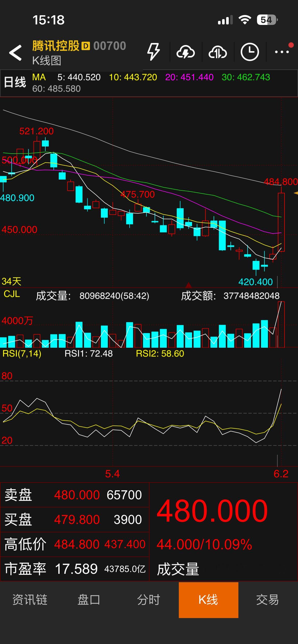Tap the large 480.000 price
Screen dimensions: 298x644
tap(212, 511)
